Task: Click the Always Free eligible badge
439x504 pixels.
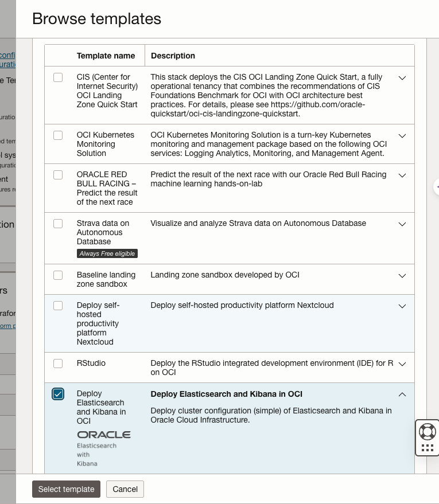Action: click(x=107, y=253)
